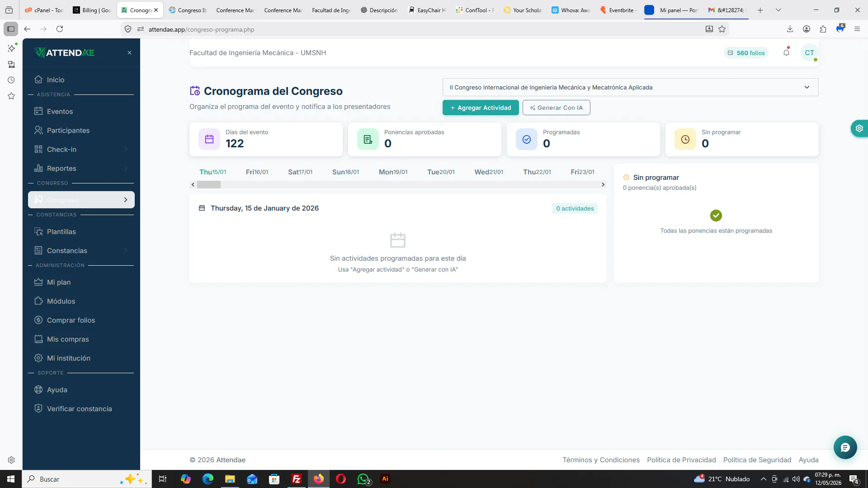
Task: Select the Thu 22/01 day tab
Action: pyautogui.click(x=537, y=172)
